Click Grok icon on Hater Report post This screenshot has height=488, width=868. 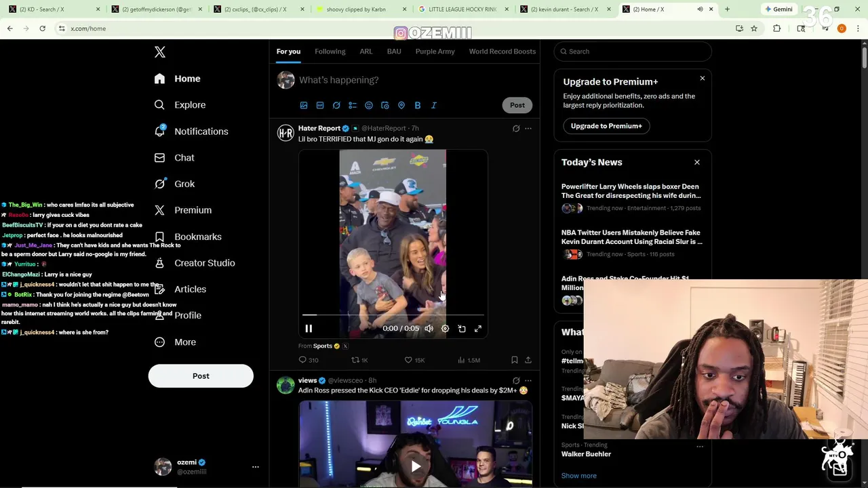(x=516, y=128)
